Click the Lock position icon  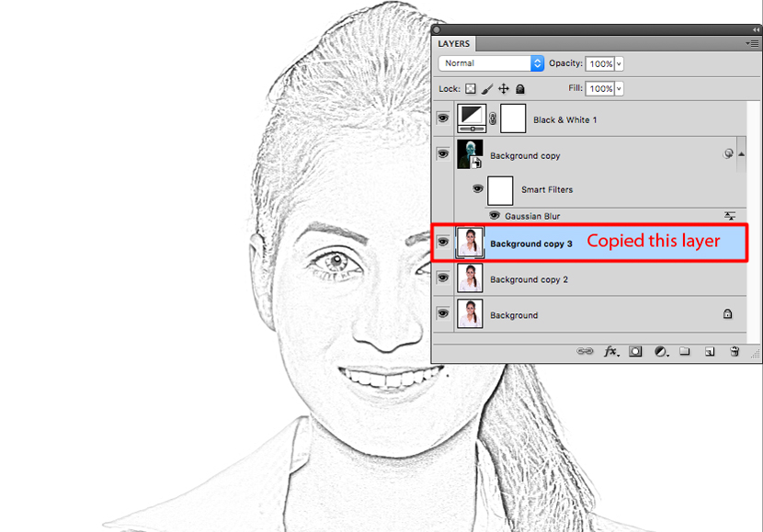click(x=504, y=89)
